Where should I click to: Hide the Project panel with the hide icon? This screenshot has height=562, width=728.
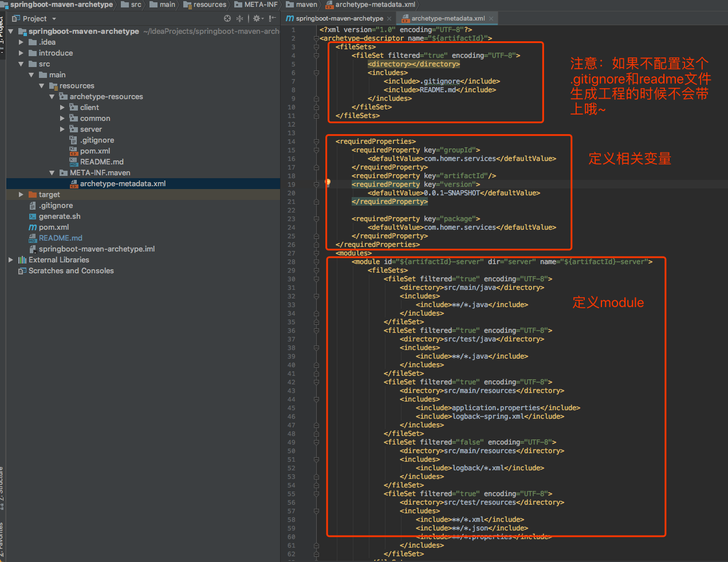(x=272, y=18)
